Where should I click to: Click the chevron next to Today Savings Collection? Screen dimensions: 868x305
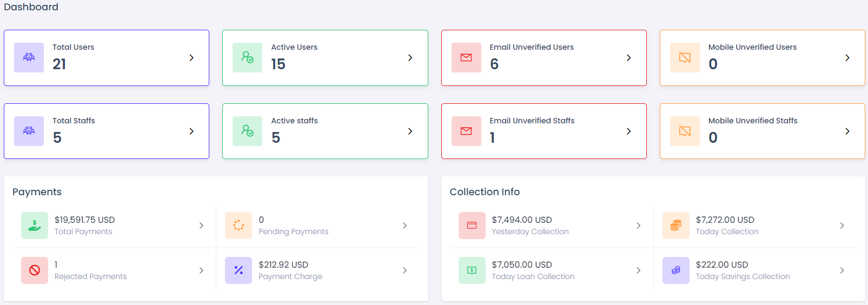[842, 270]
